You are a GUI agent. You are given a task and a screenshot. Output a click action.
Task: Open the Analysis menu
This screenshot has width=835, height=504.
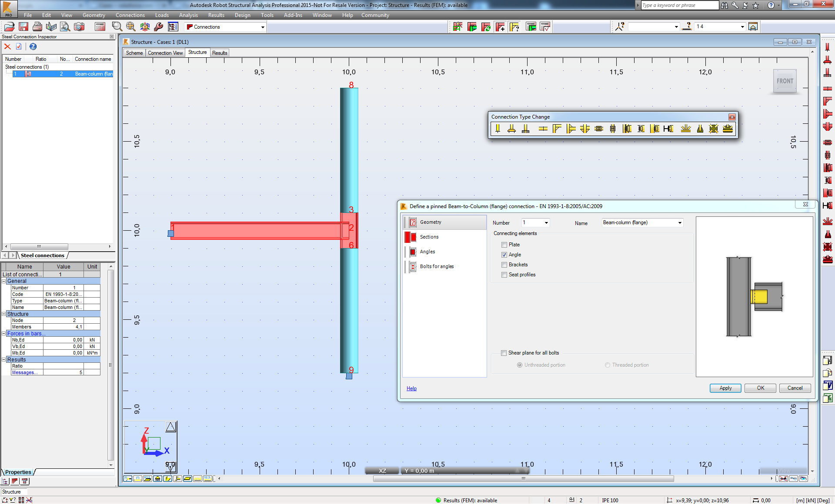click(188, 15)
